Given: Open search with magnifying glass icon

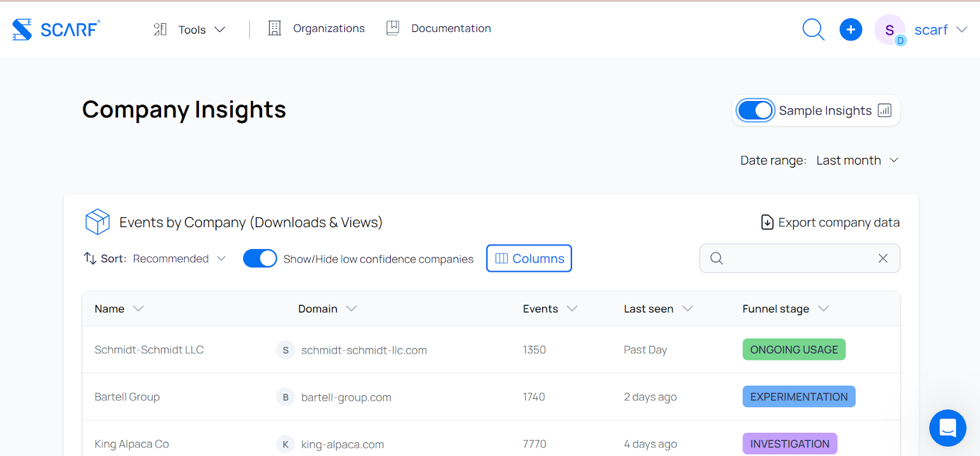Looking at the screenshot, I should pos(813,29).
